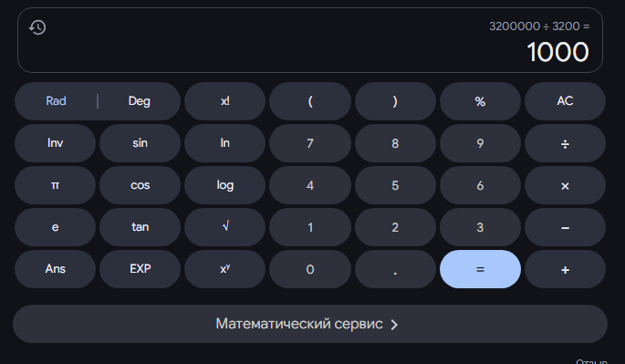Select the sin function key

coord(140,143)
